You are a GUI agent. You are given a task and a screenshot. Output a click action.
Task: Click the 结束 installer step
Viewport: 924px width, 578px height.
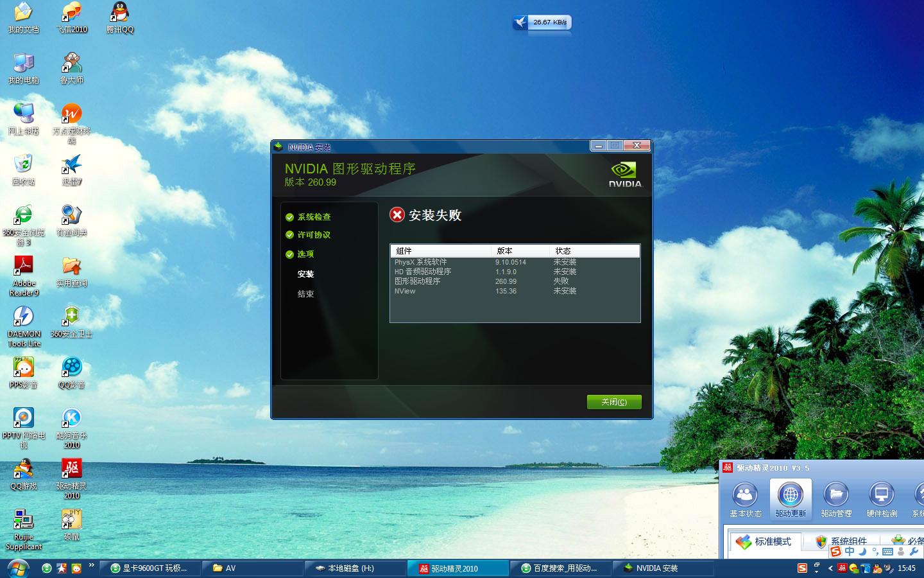[x=305, y=294]
